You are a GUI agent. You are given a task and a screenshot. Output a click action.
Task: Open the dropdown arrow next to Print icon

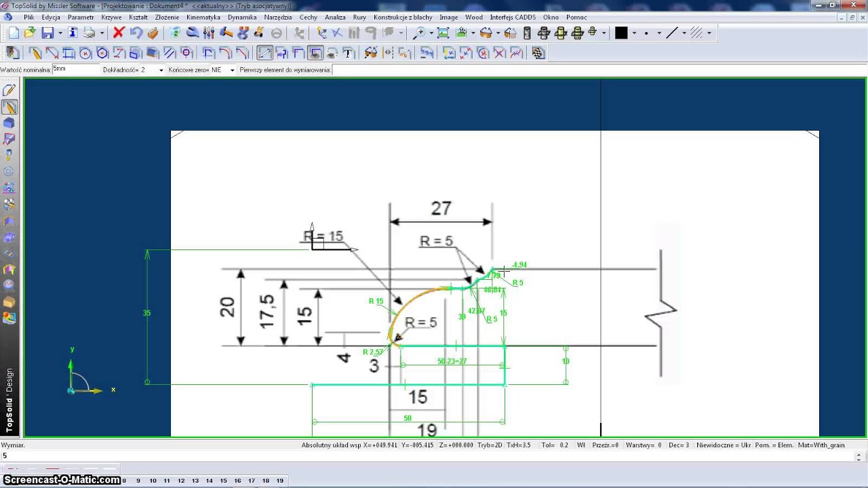[102, 33]
